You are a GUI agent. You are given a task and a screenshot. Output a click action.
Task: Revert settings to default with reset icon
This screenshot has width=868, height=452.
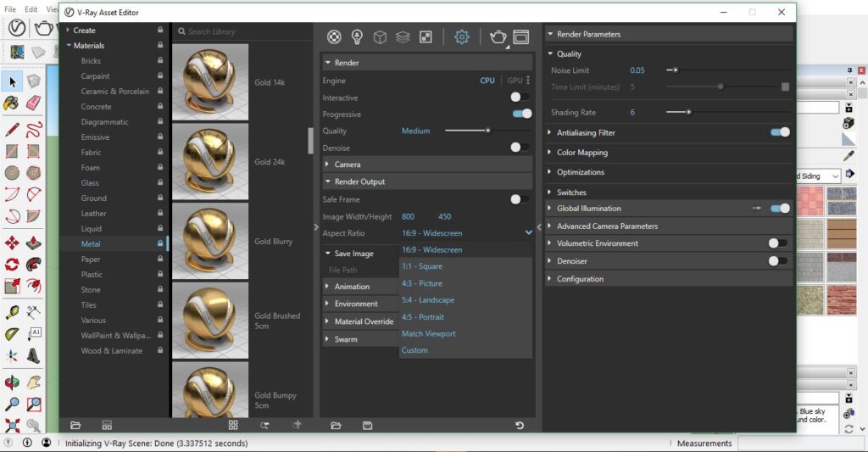520,426
